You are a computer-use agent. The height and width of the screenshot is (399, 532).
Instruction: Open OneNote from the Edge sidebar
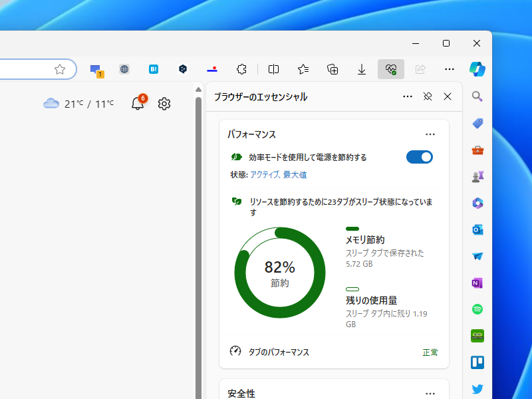[x=477, y=283]
